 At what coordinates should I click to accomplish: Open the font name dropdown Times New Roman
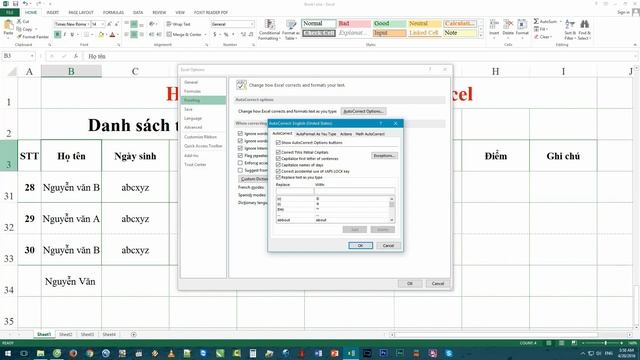tap(88, 24)
